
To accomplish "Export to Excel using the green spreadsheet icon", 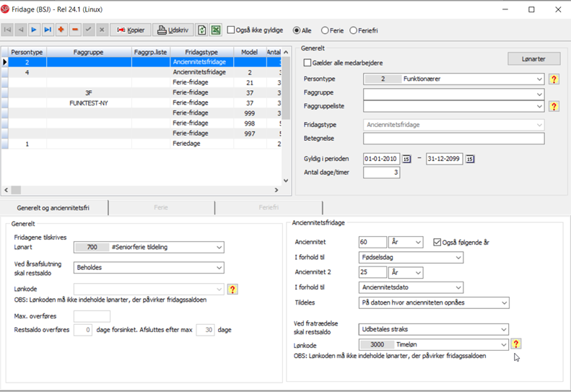I will [x=216, y=30].
